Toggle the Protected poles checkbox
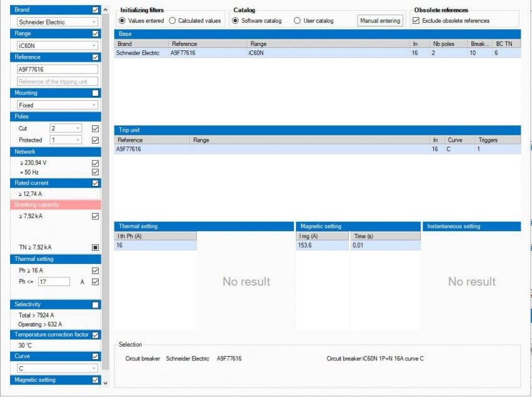 coord(95,141)
